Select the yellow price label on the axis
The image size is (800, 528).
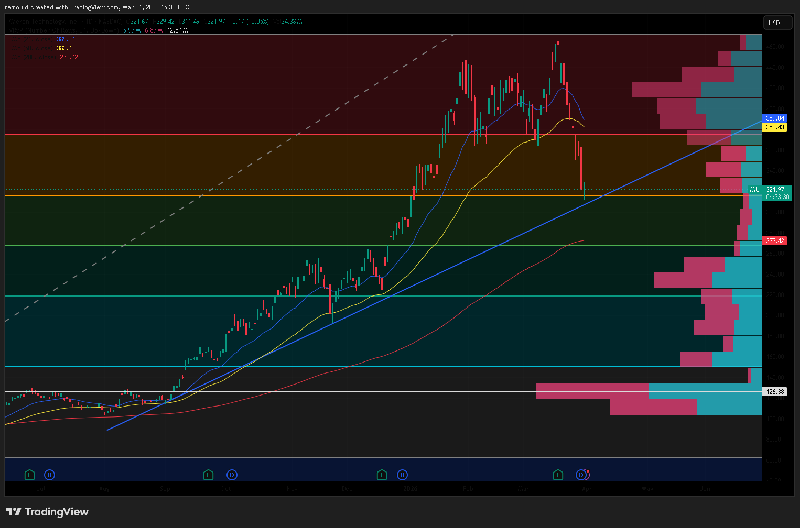pos(775,127)
